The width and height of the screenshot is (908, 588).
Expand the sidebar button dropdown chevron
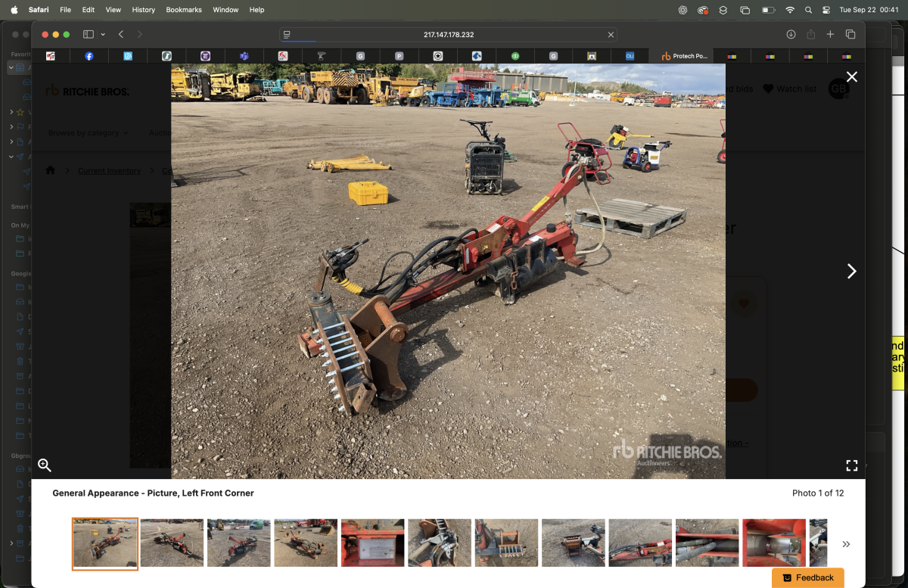tap(103, 35)
